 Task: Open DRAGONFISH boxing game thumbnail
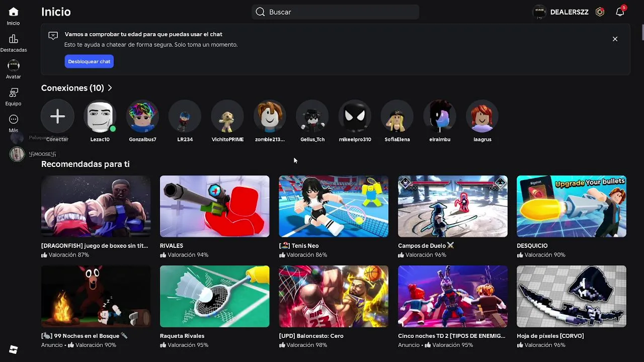click(96, 206)
